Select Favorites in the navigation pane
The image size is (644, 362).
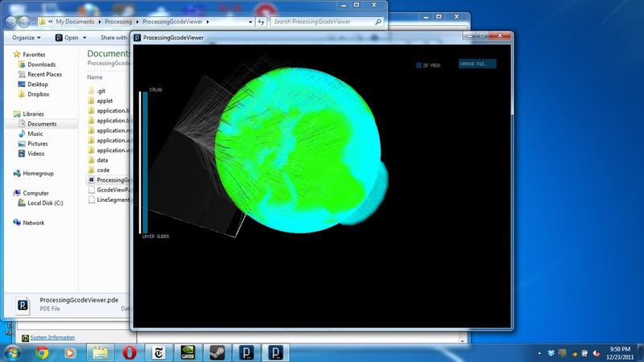[34, 54]
